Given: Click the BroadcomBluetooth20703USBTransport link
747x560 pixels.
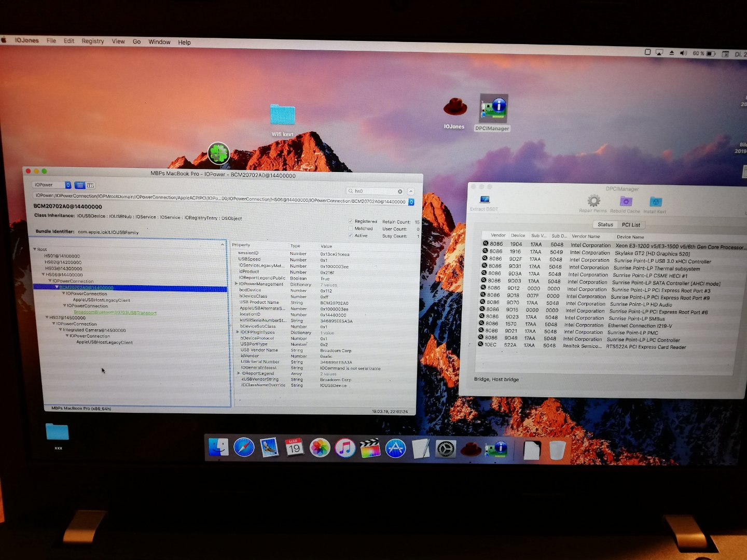Looking at the screenshot, I should pyautogui.click(x=115, y=312).
